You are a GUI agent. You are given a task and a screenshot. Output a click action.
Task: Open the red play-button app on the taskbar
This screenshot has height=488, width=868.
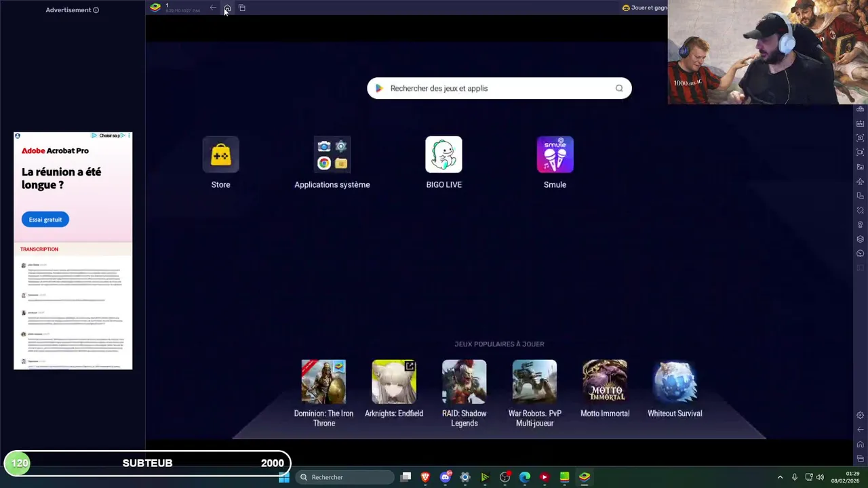click(545, 477)
